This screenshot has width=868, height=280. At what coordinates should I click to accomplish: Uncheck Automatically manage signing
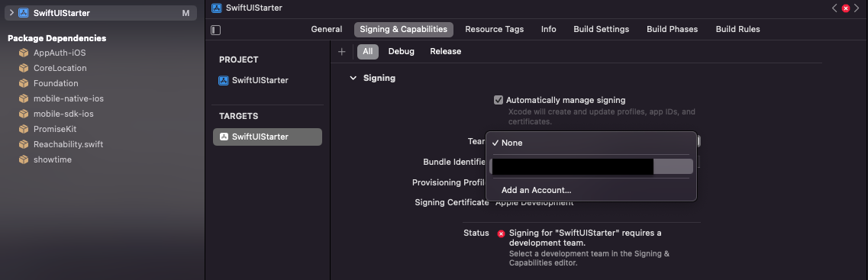(499, 100)
